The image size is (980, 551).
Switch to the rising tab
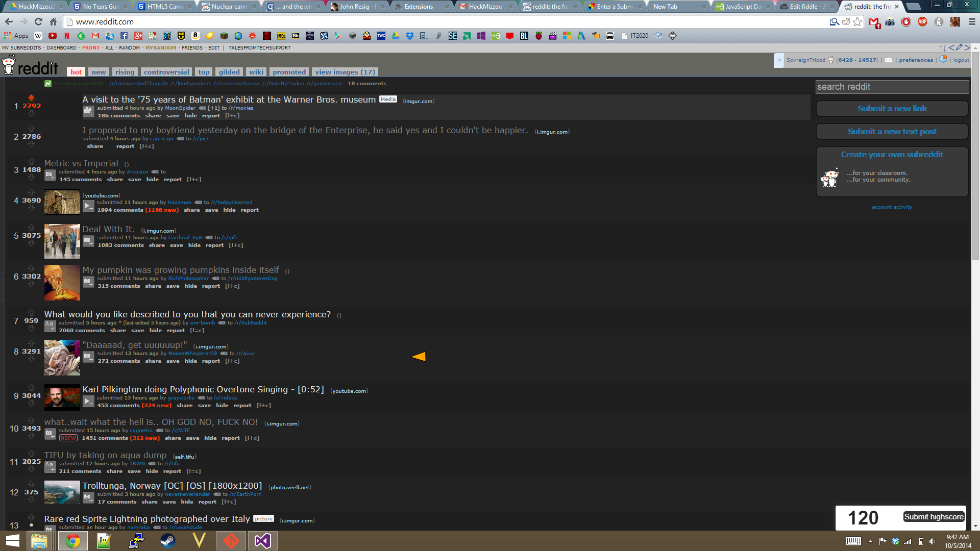point(125,72)
